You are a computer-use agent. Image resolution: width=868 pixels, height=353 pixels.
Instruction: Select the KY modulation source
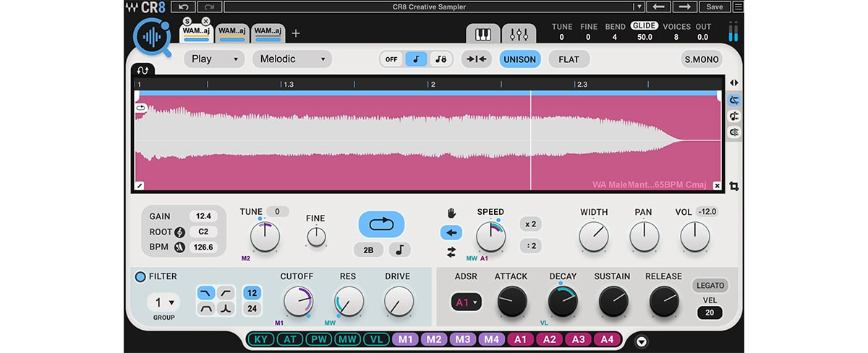[260, 339]
